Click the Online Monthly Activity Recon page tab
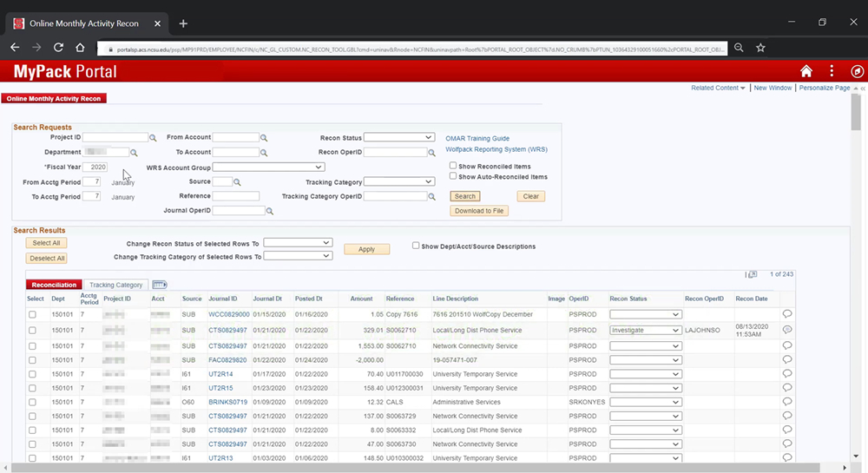 click(54, 98)
